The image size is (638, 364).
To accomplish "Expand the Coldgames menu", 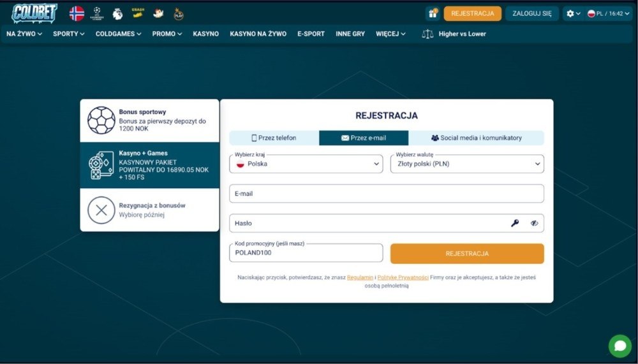I will point(119,34).
